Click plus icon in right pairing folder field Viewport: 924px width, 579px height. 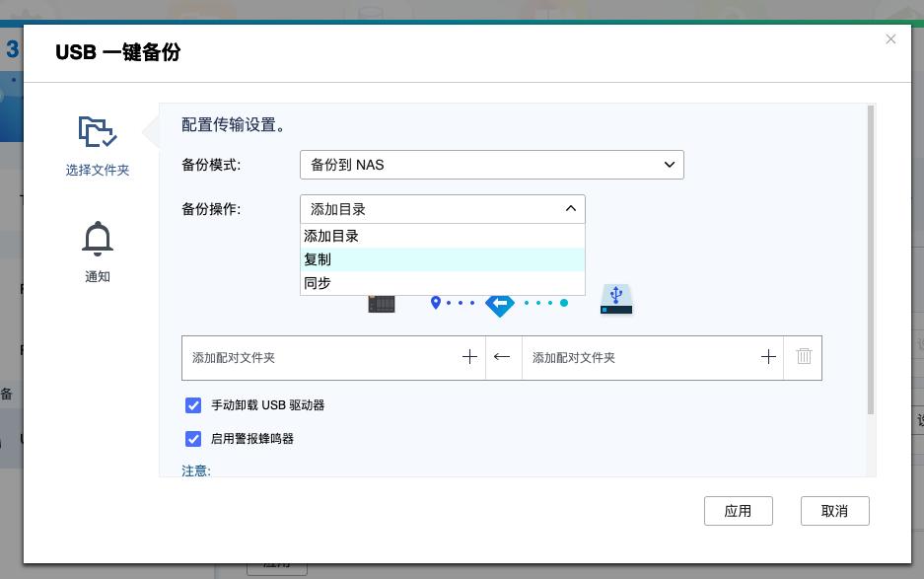pos(768,357)
